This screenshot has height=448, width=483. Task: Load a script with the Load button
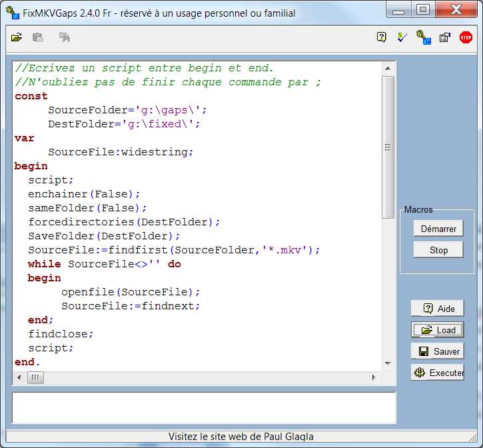[436, 330]
